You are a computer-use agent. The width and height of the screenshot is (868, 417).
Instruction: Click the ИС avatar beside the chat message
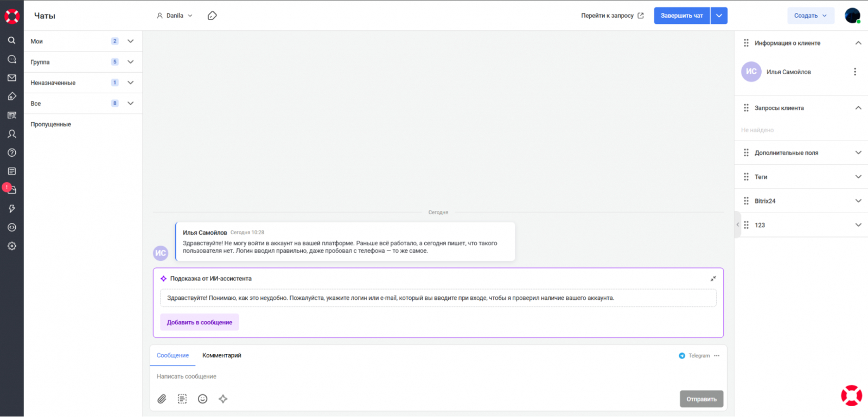pos(161,253)
